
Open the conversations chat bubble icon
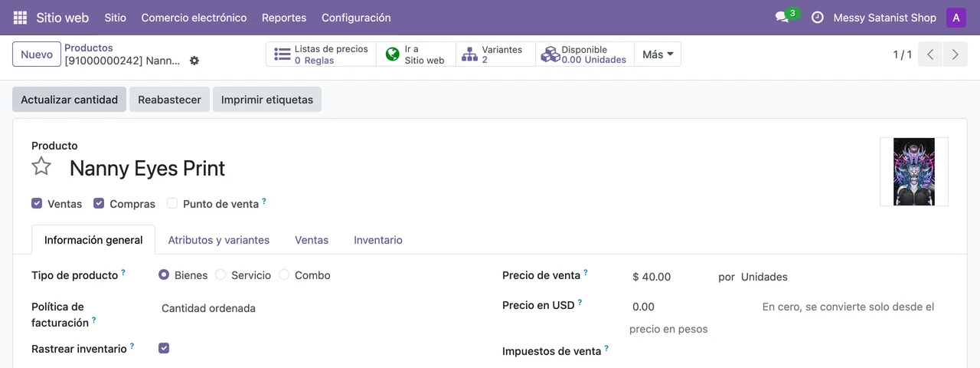pyautogui.click(x=782, y=17)
